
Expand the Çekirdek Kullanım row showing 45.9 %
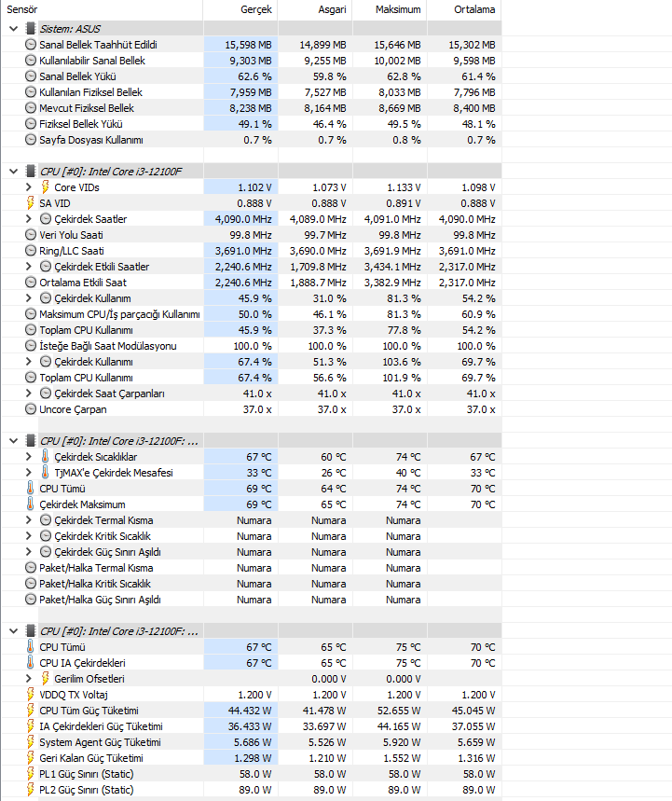[x=29, y=297]
